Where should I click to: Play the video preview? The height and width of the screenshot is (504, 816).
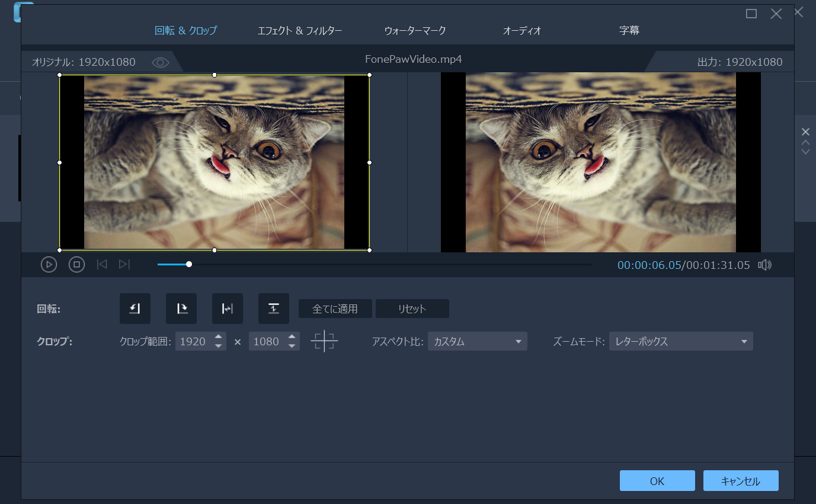click(x=49, y=264)
